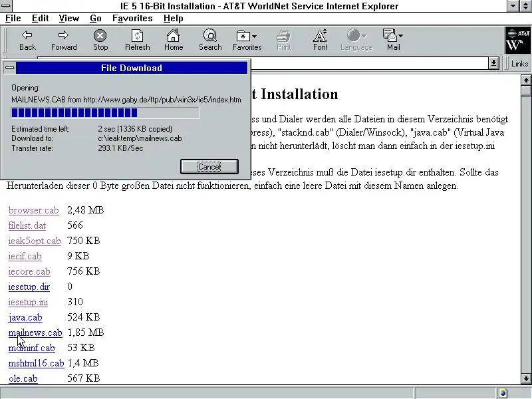Click the MAILNEWS.CAB download progress bar
Viewport: 532px width, 399px height.
click(x=105, y=112)
